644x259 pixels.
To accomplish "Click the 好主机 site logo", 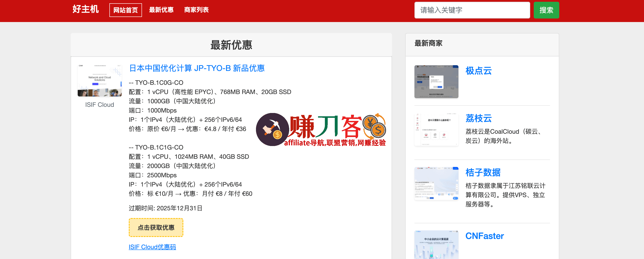I will [85, 9].
